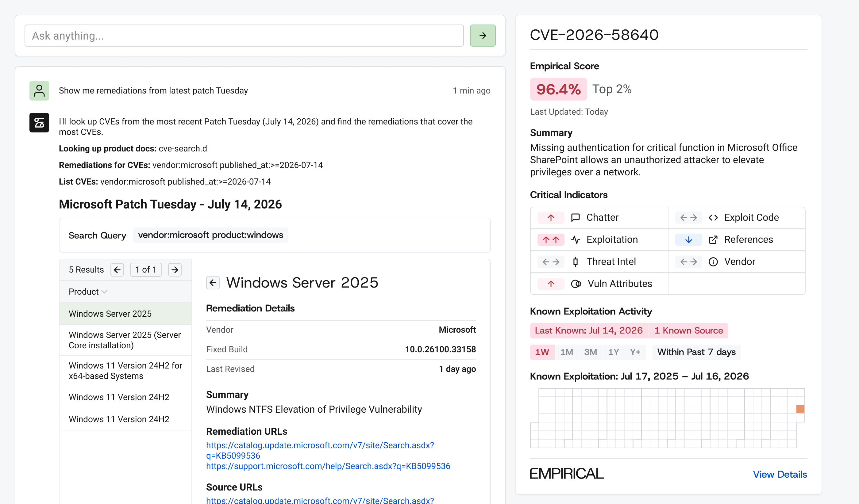Image resolution: width=859 pixels, height=504 pixels.
Task: Switch to the 1M time range
Action: click(567, 352)
